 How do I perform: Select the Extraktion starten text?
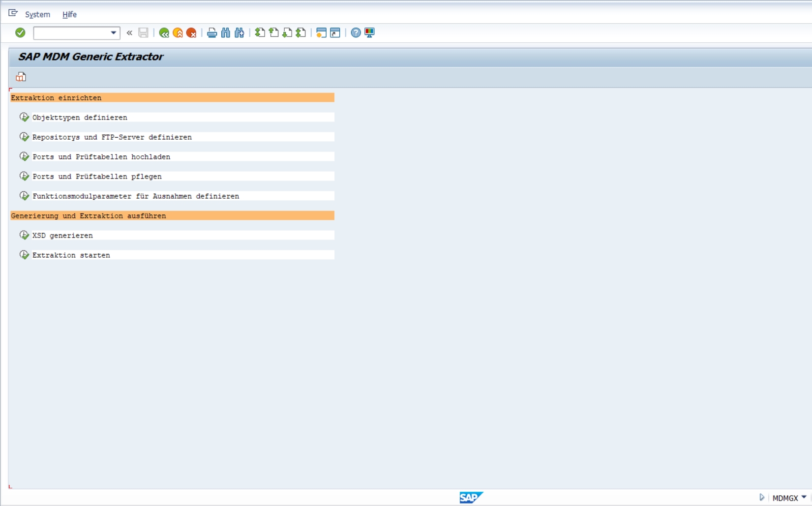point(71,255)
